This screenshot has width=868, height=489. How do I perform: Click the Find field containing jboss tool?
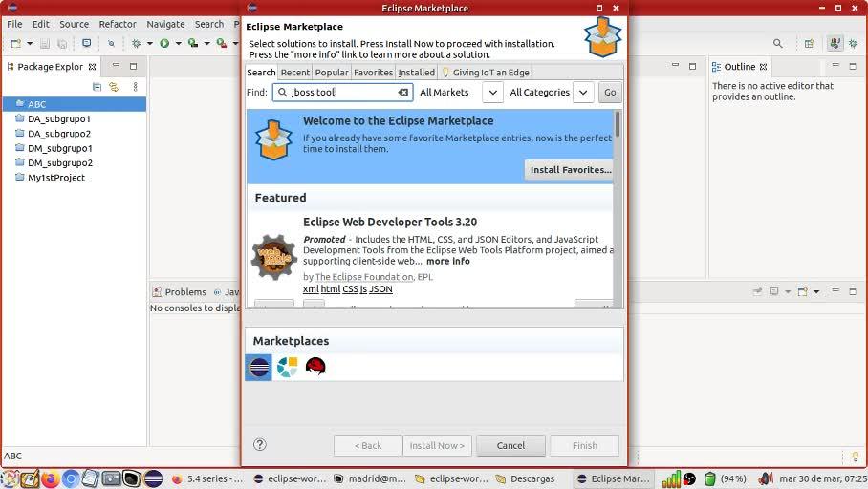pos(342,93)
